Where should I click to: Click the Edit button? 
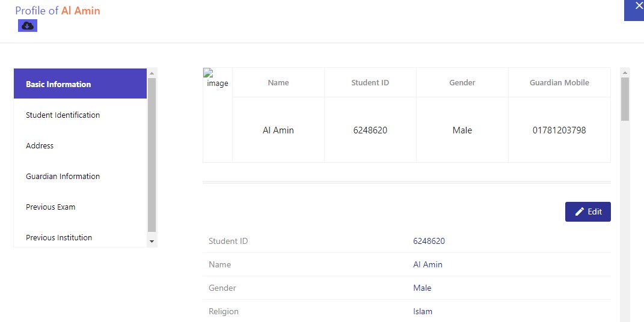point(587,211)
